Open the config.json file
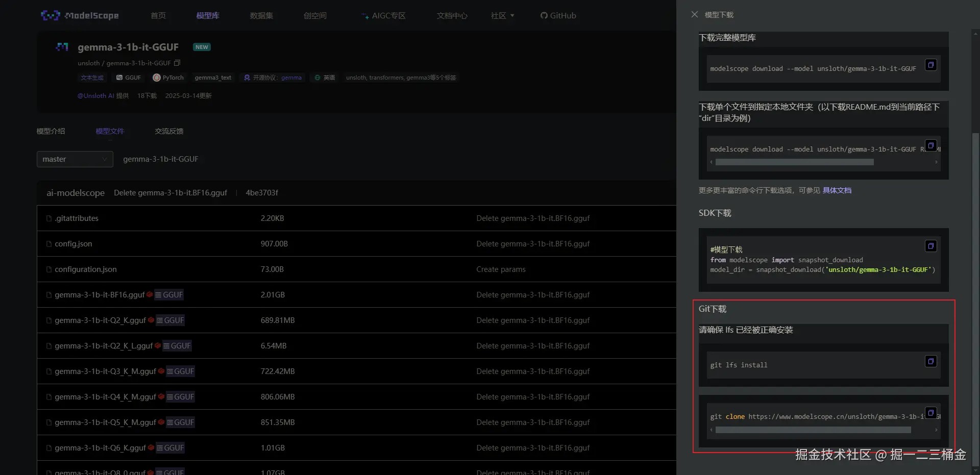Viewport: 980px width, 475px height. [73, 244]
